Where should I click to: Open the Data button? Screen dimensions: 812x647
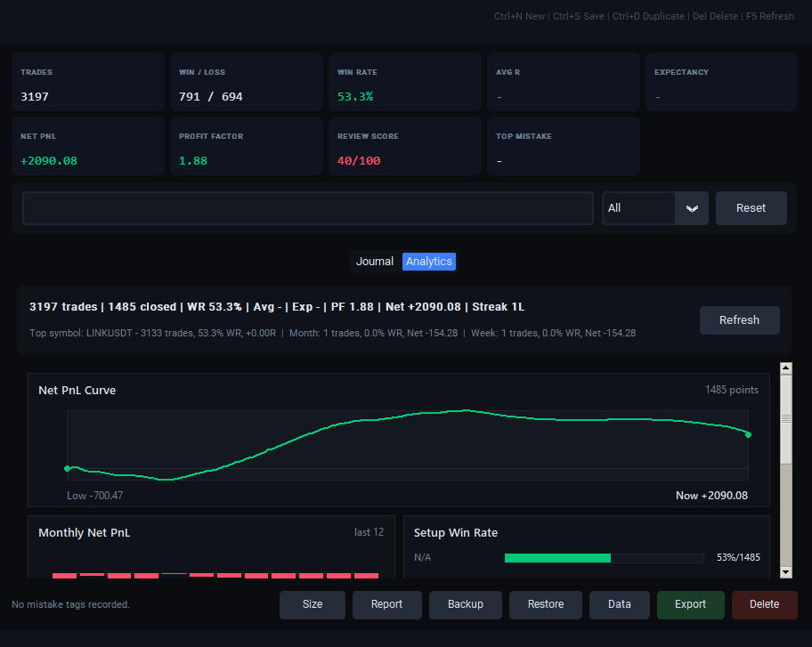620,604
